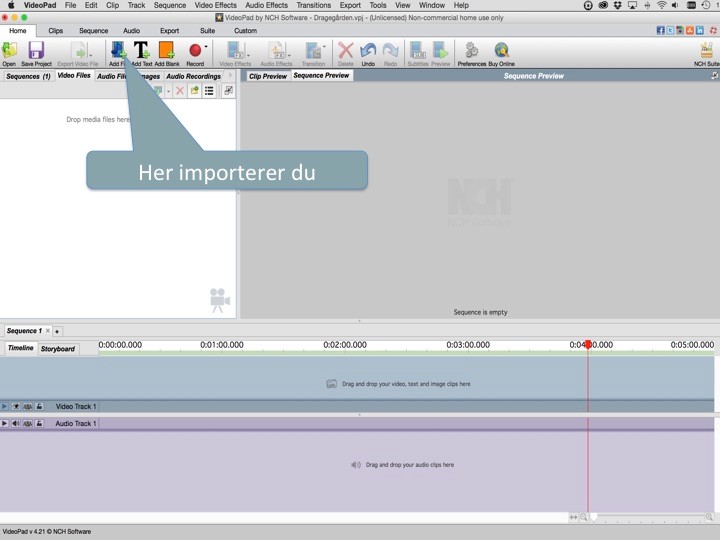Add a new sequence with plus button
This screenshot has height=540, width=720.
click(x=57, y=331)
